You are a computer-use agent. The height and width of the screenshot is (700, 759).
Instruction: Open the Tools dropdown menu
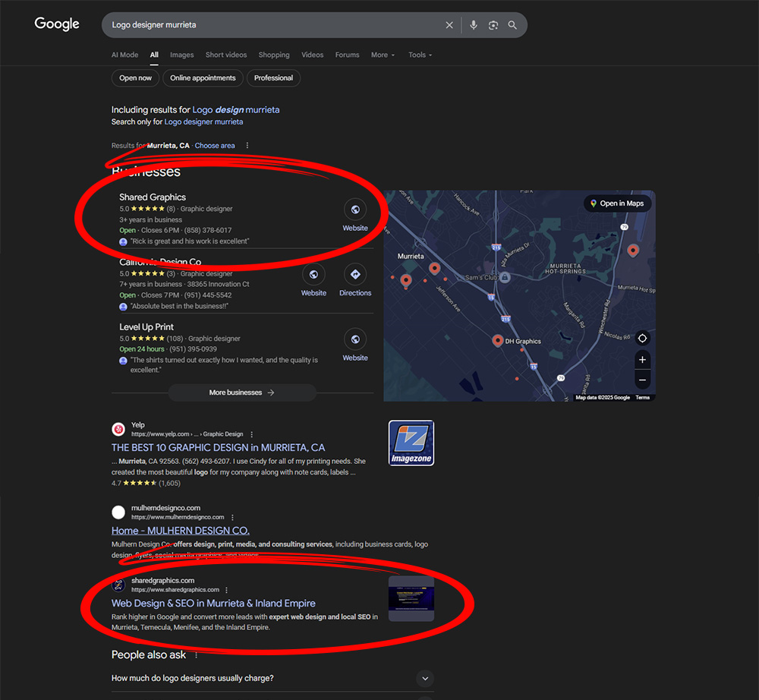pos(420,55)
